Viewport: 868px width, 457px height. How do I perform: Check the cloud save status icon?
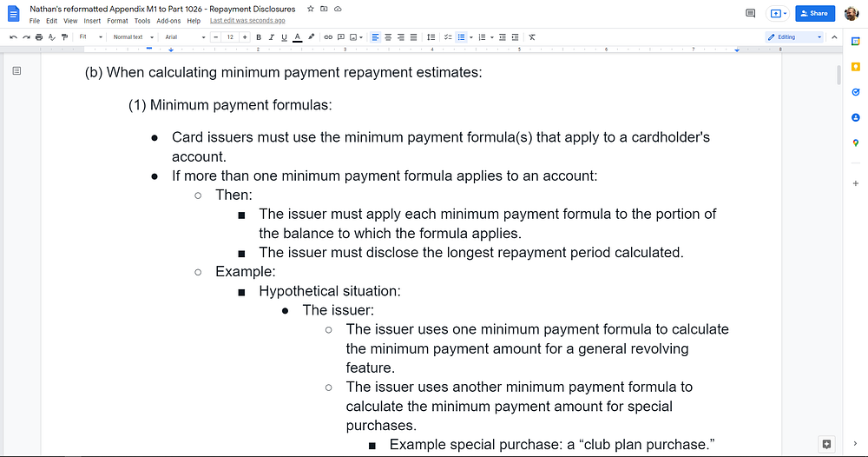point(338,9)
